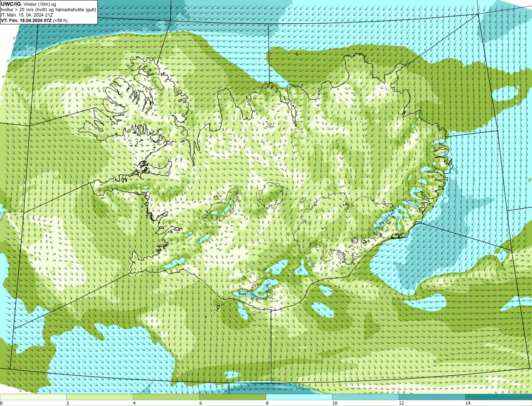Click valid time "VT: Fim. 18.04.2024 07Z (+58 h)"
532x406 pixels.
34,20
